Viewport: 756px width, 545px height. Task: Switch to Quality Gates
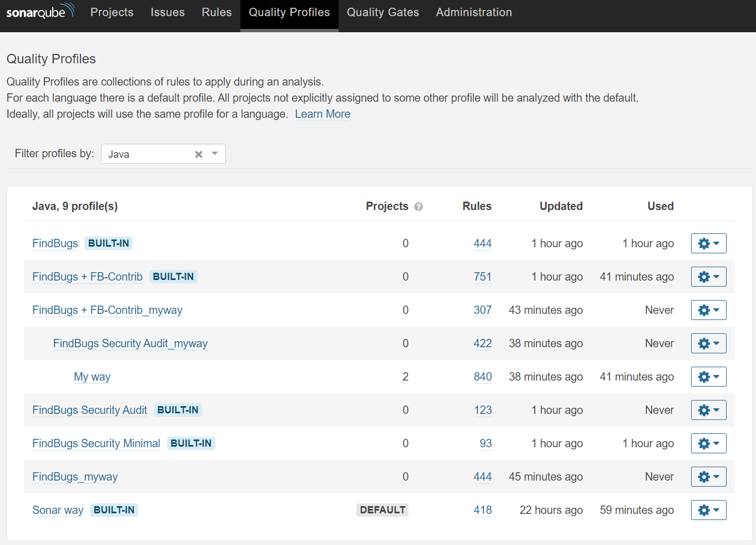coord(383,12)
